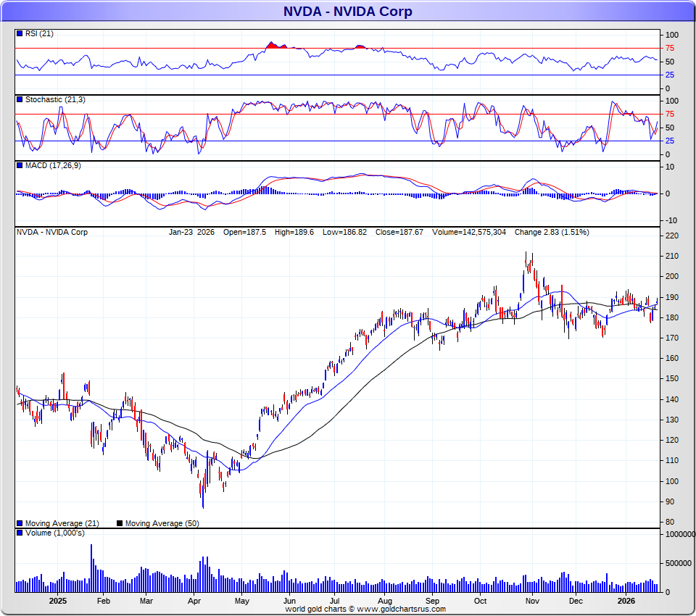Screen dimensions: 696x616
Task: Click the May label on the time axis
Action: tap(242, 601)
